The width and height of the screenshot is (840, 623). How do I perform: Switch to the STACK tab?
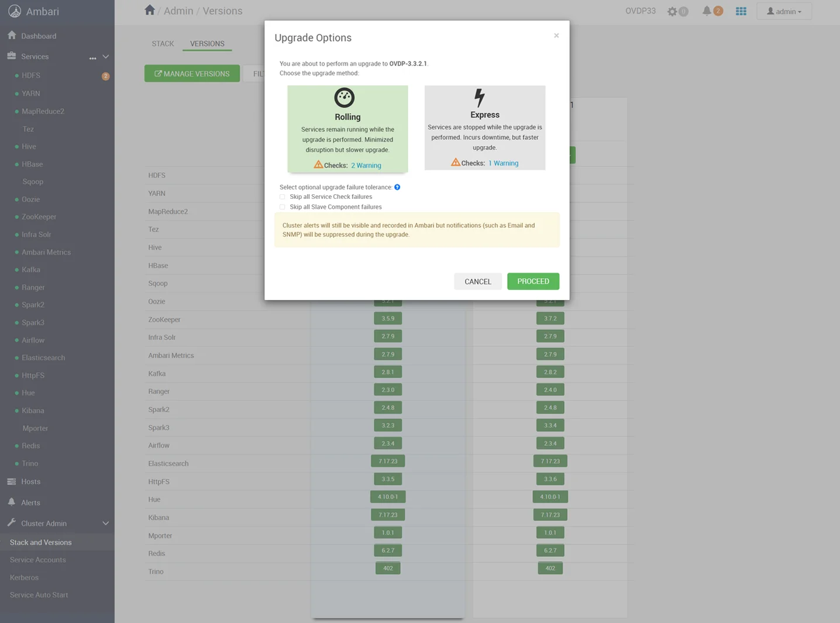click(x=163, y=44)
